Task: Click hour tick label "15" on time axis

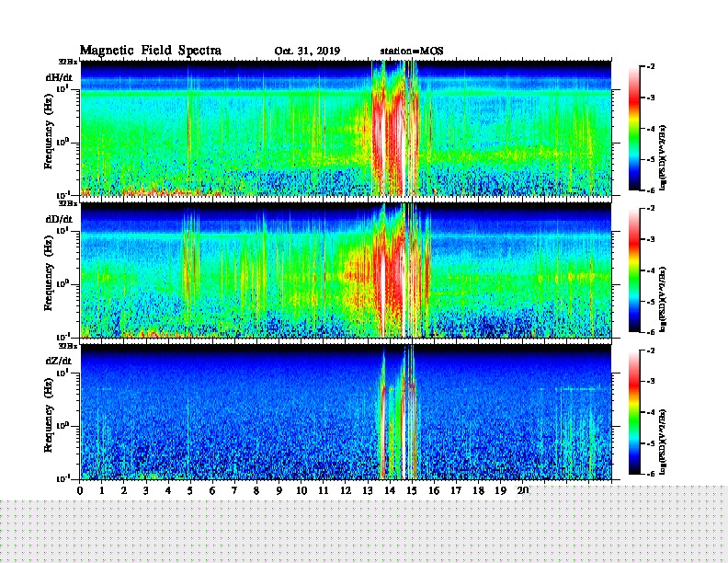Action: [413, 491]
